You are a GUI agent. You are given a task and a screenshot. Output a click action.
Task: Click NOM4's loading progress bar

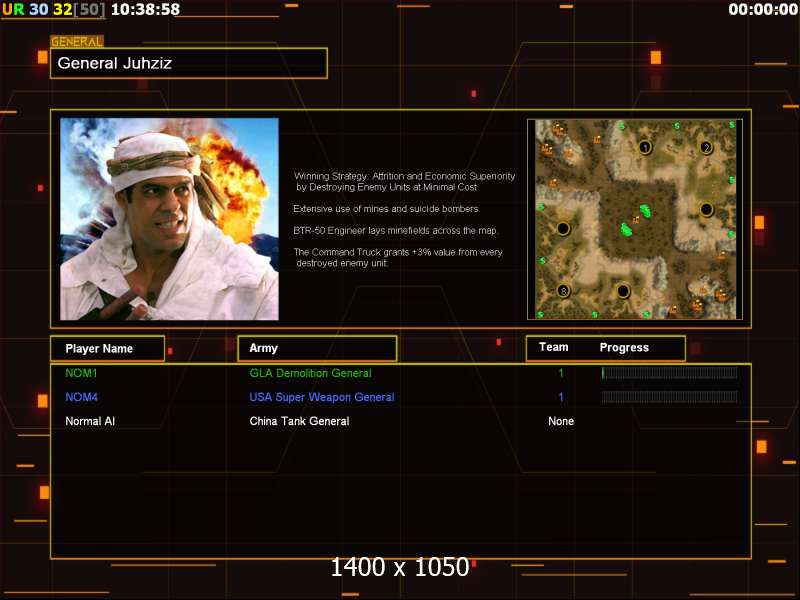[669, 397]
